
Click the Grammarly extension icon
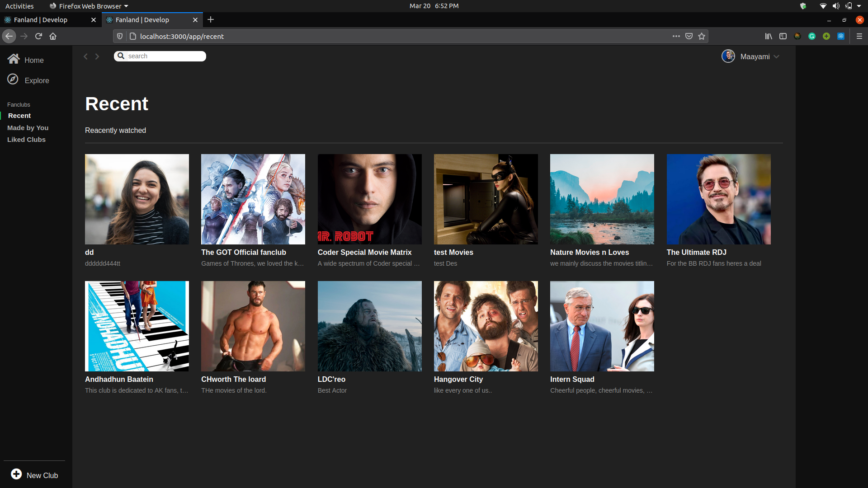point(812,36)
